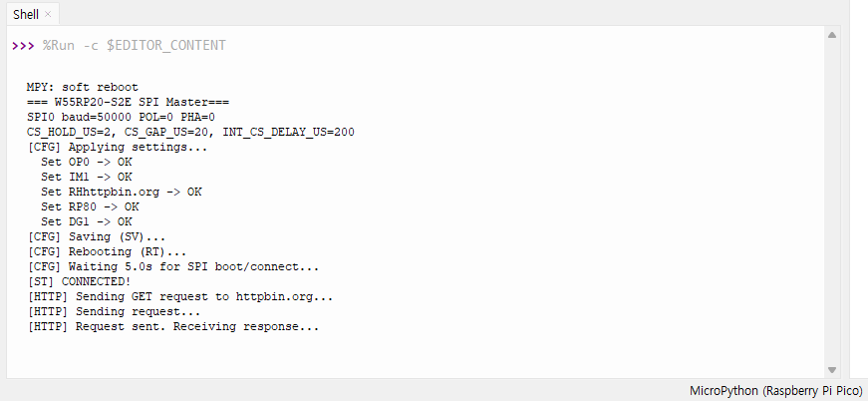Click the 'MPY: soft reboot' output line
This screenshot has width=868, height=401.
point(83,87)
